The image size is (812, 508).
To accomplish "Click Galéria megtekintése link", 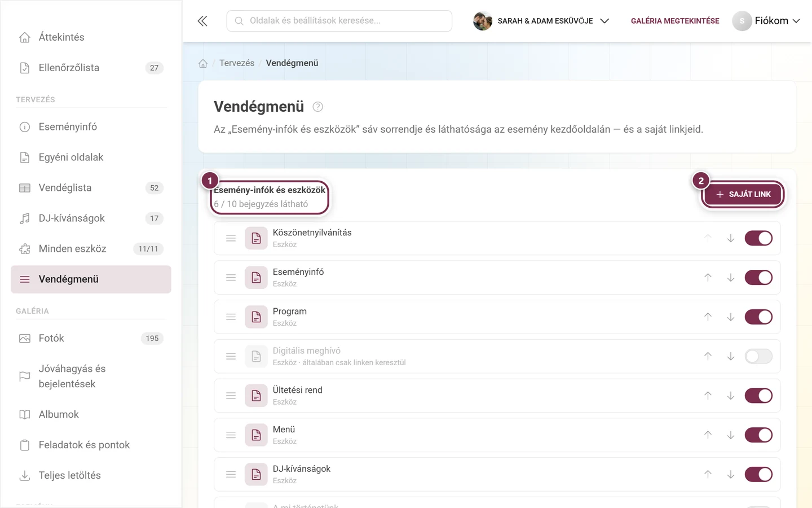I will coord(675,21).
